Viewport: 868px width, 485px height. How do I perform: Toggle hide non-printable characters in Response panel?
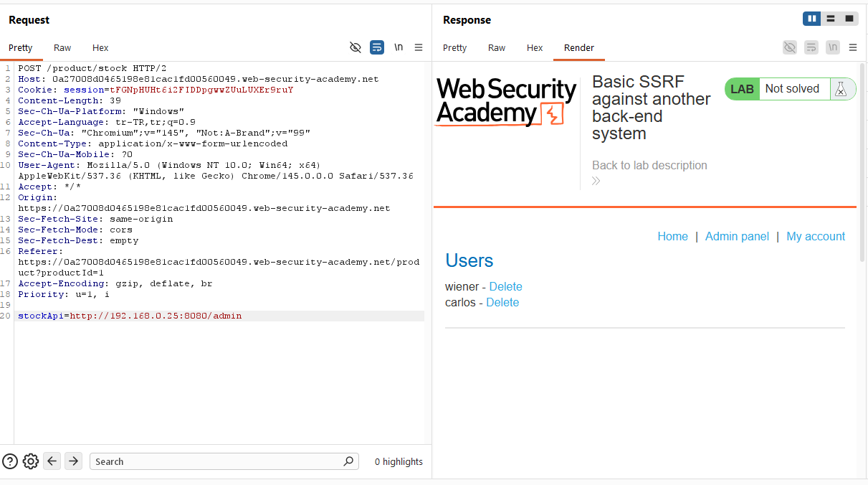point(790,47)
